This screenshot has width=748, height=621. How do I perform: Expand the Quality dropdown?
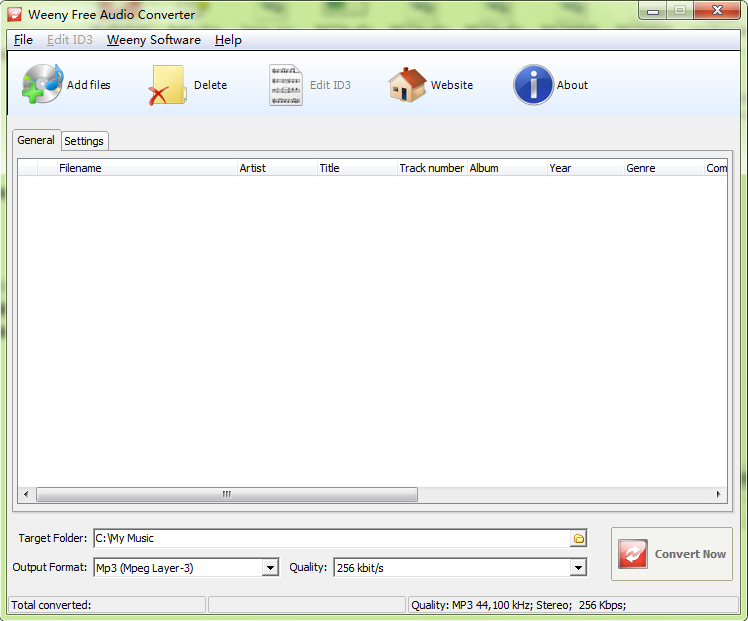pyautogui.click(x=578, y=568)
